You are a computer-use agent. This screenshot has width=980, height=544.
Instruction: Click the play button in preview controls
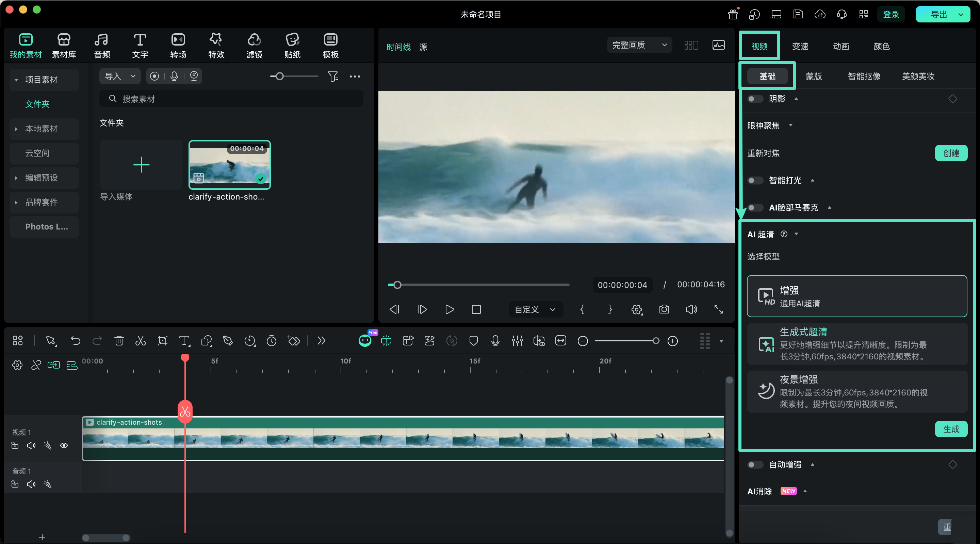click(x=449, y=309)
